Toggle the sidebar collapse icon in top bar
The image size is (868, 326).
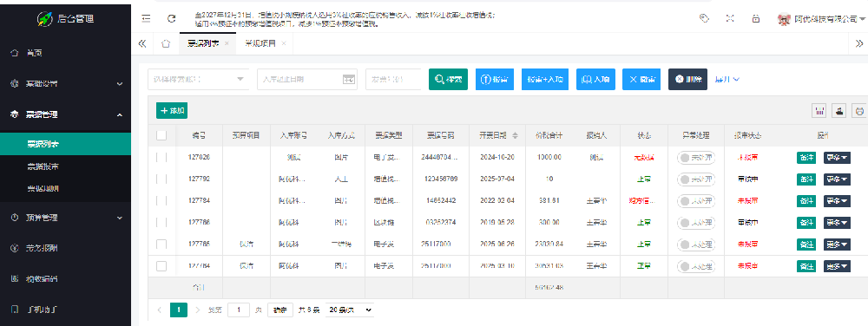[x=146, y=18]
